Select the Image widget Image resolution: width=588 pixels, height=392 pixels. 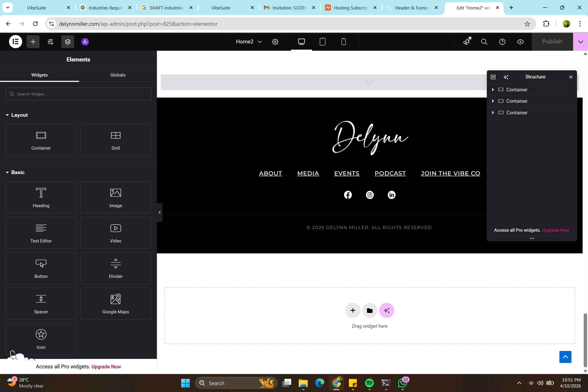(x=116, y=197)
